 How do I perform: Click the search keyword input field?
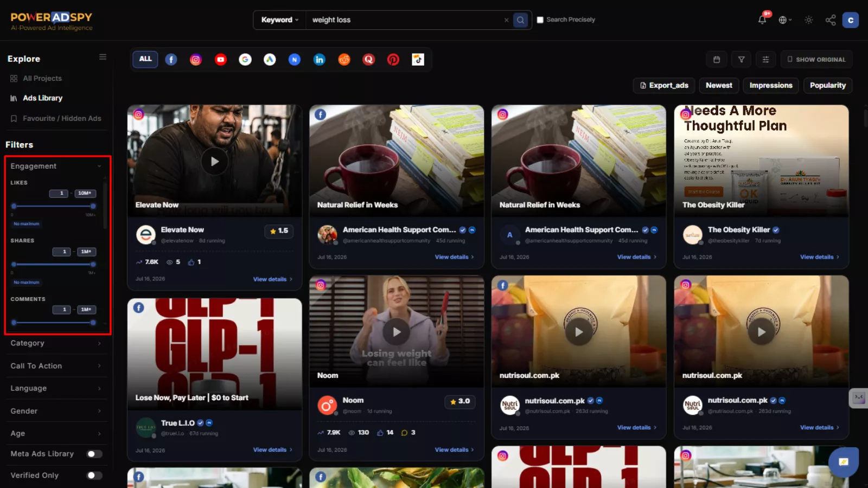[x=405, y=20]
